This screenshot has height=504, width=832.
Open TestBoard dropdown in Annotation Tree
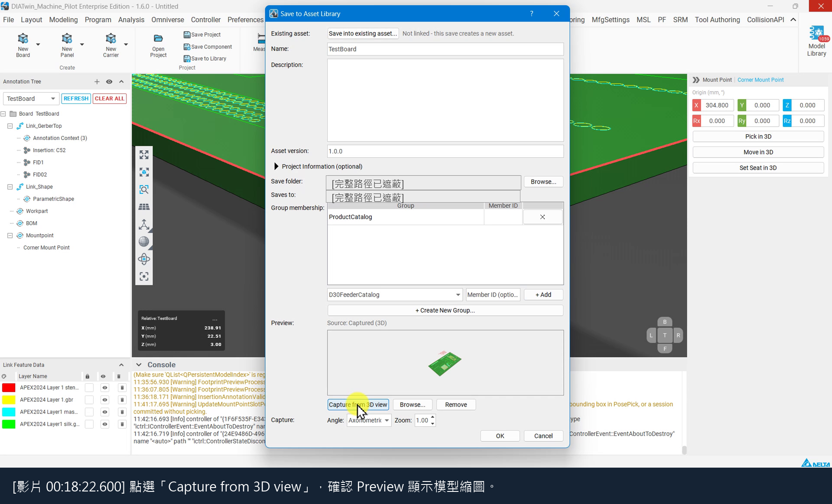31,99
